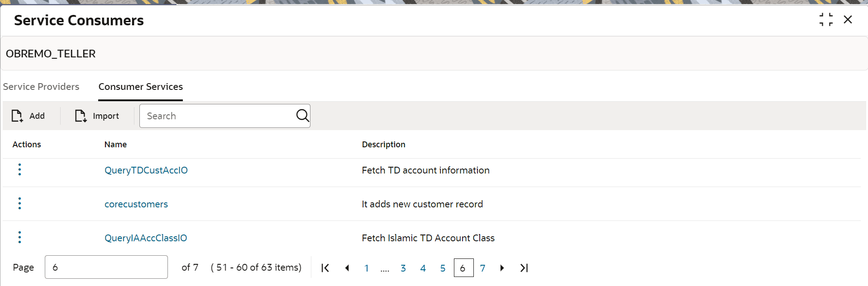Viewport: 868px width, 286px height.
Task: Navigate to page 1
Action: pos(367,268)
